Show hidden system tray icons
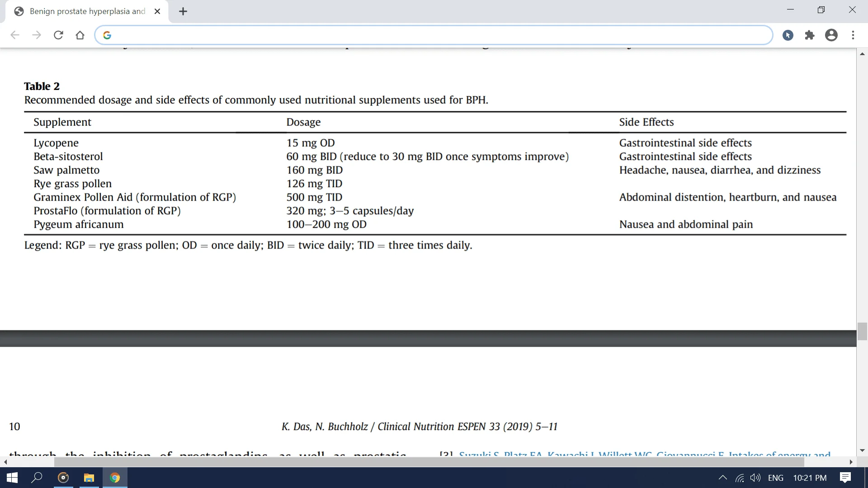The image size is (868, 488). coord(722,478)
